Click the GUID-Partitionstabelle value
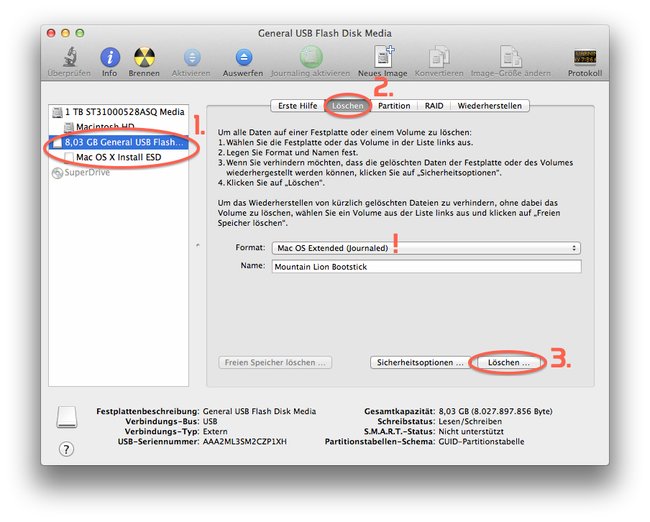The width and height of the screenshot is (650, 522). click(x=481, y=442)
